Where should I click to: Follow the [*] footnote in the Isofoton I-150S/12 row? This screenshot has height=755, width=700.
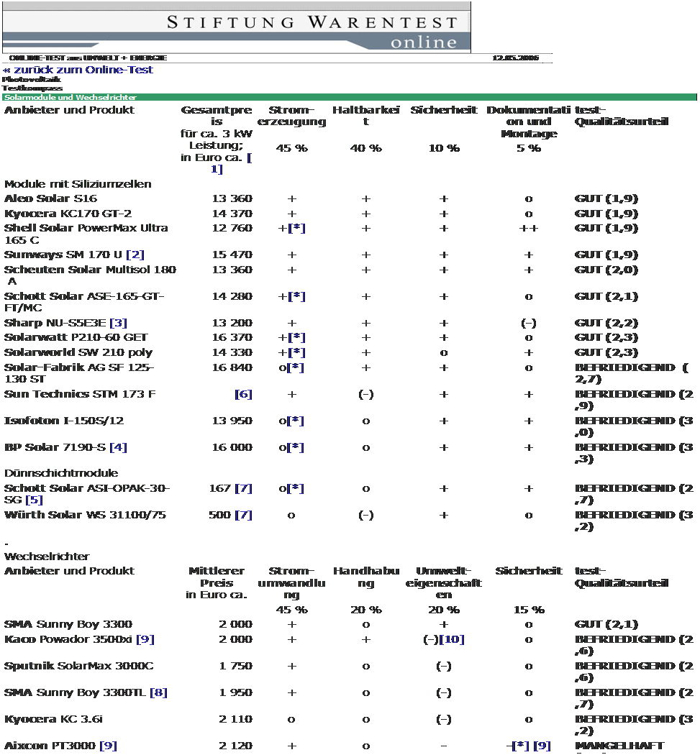(x=295, y=421)
